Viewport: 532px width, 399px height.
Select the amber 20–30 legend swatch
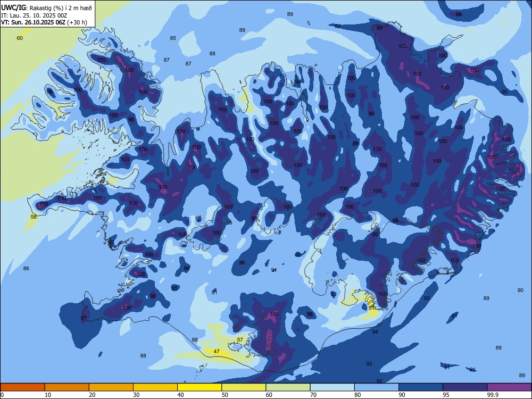pyautogui.click(x=111, y=387)
